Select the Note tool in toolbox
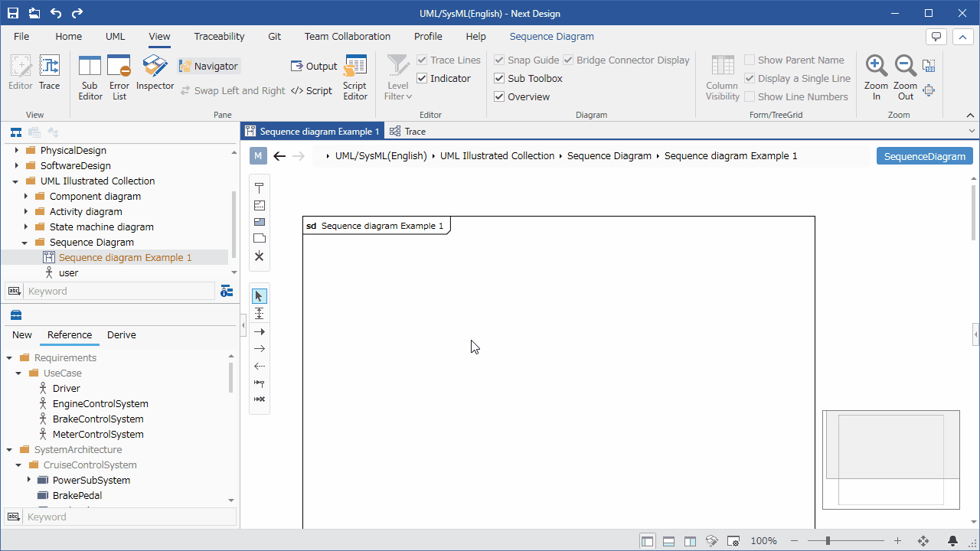The height and width of the screenshot is (551, 980). [x=260, y=239]
